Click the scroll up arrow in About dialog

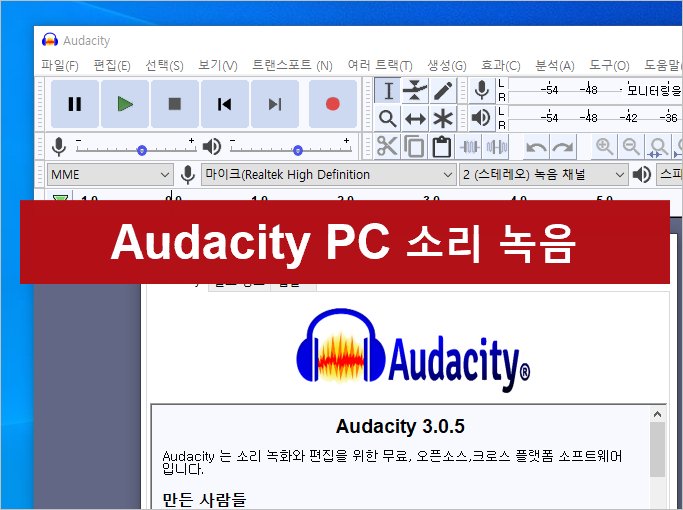(x=657, y=414)
